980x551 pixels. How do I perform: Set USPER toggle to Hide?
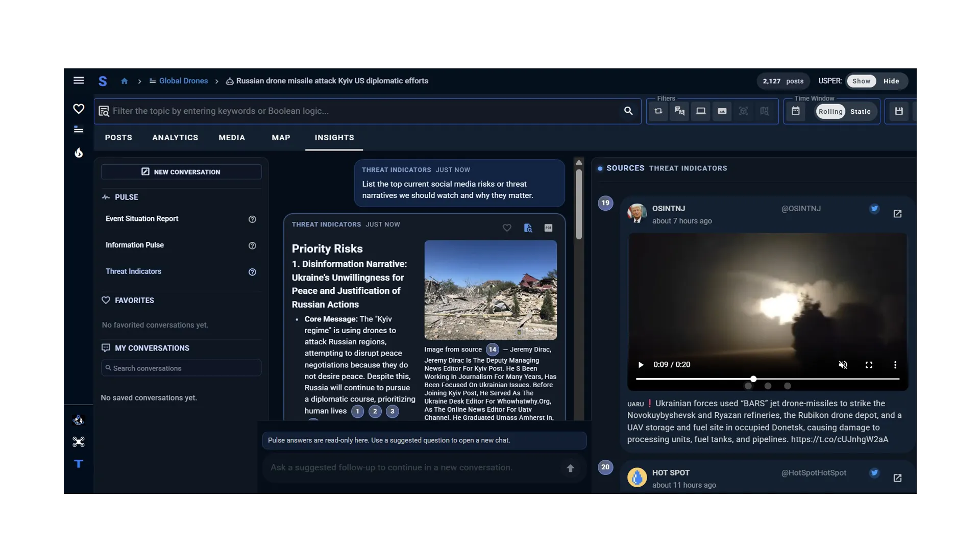click(x=891, y=81)
